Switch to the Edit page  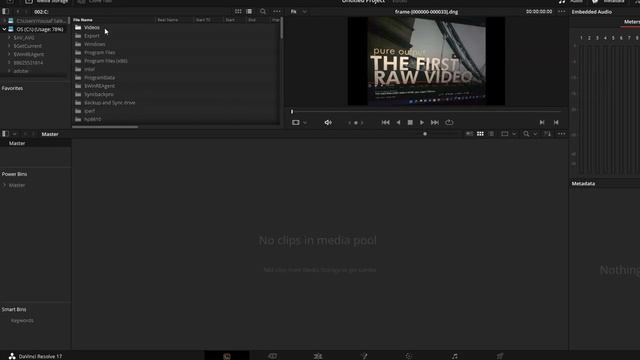(318, 356)
